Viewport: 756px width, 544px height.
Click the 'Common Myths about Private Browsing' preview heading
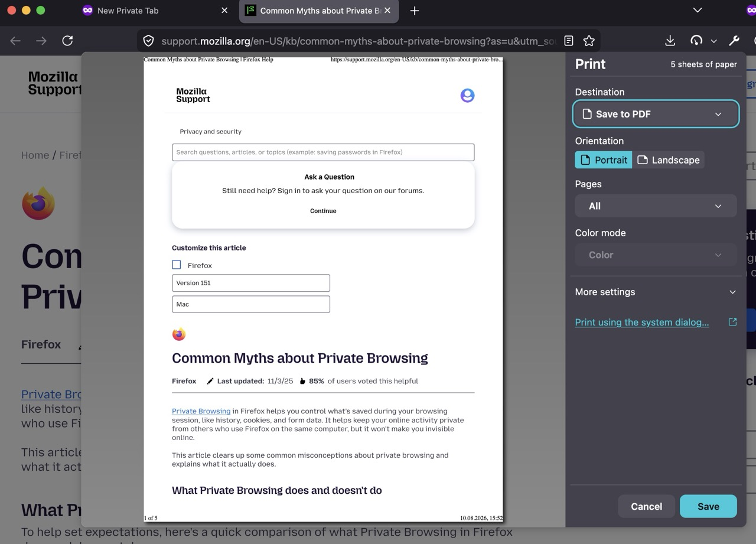(300, 358)
